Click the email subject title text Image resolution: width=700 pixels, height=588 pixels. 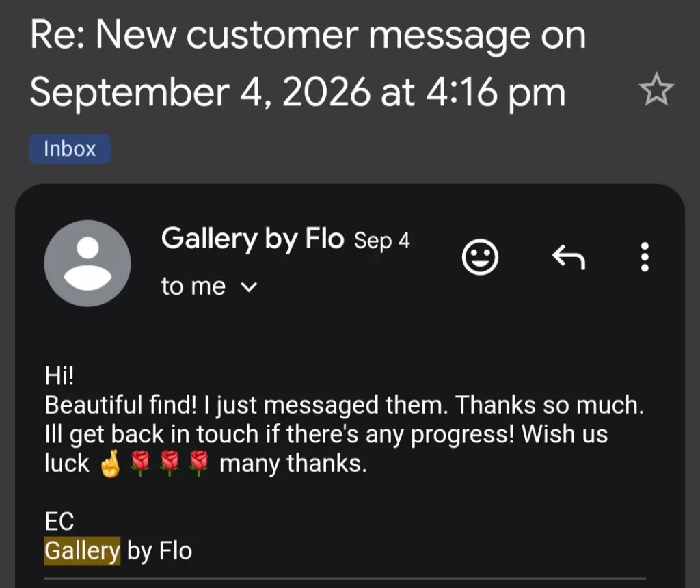(x=308, y=64)
